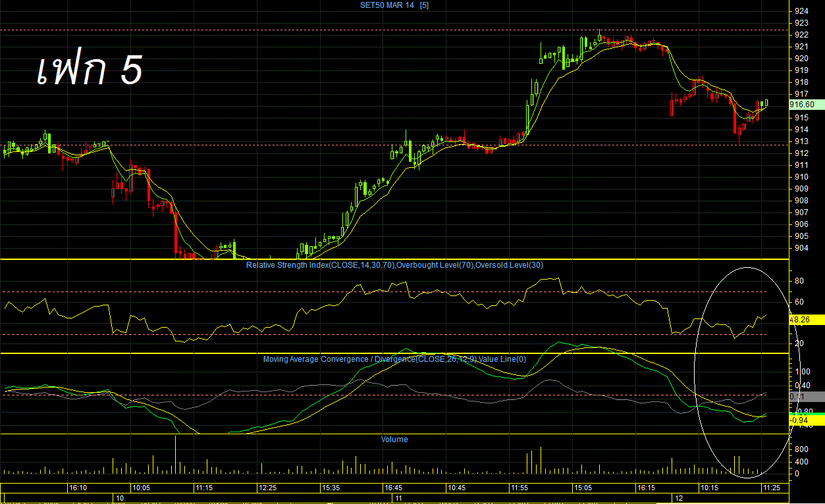The height and width of the screenshot is (504, 825).
Task: Click time axis label 10:05
Action: (141, 488)
